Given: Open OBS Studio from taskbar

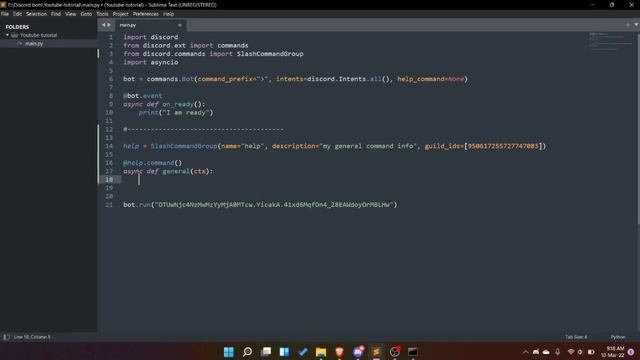Looking at the screenshot, I should (x=395, y=352).
